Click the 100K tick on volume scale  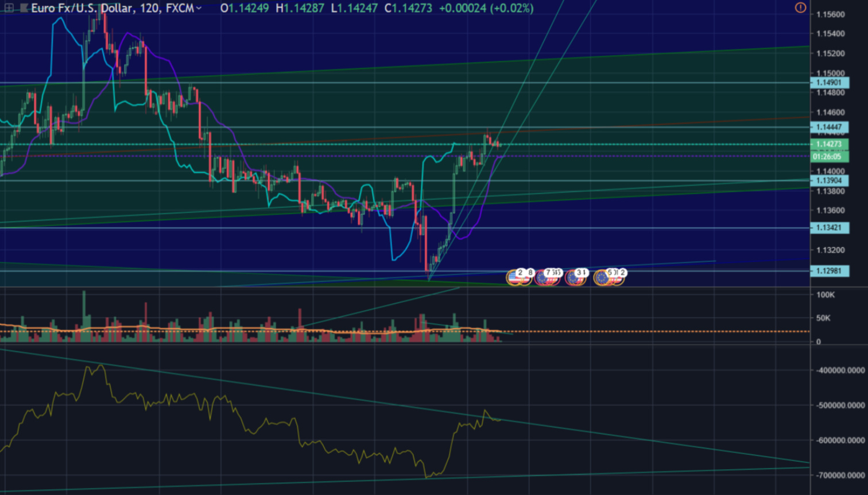tap(826, 295)
